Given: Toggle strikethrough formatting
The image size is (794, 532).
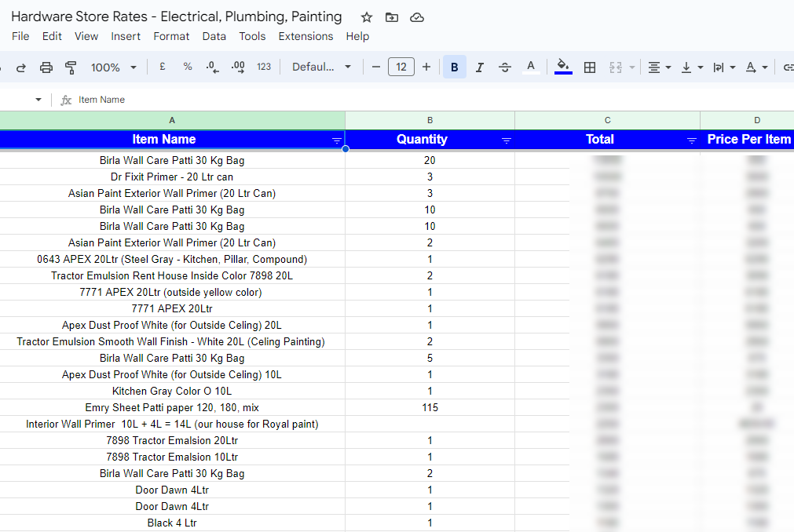Looking at the screenshot, I should point(505,67).
